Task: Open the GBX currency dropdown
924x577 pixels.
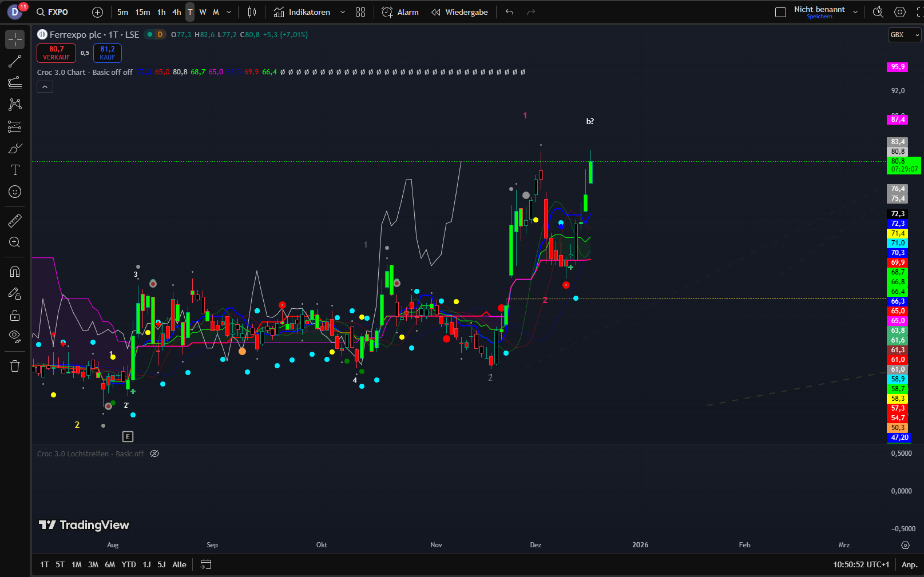Action: tap(904, 35)
